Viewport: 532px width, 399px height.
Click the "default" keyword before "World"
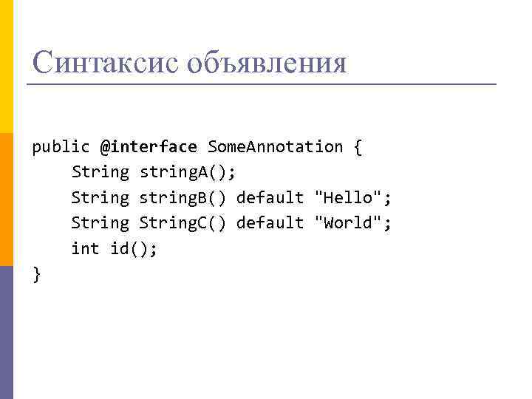[x=270, y=222]
